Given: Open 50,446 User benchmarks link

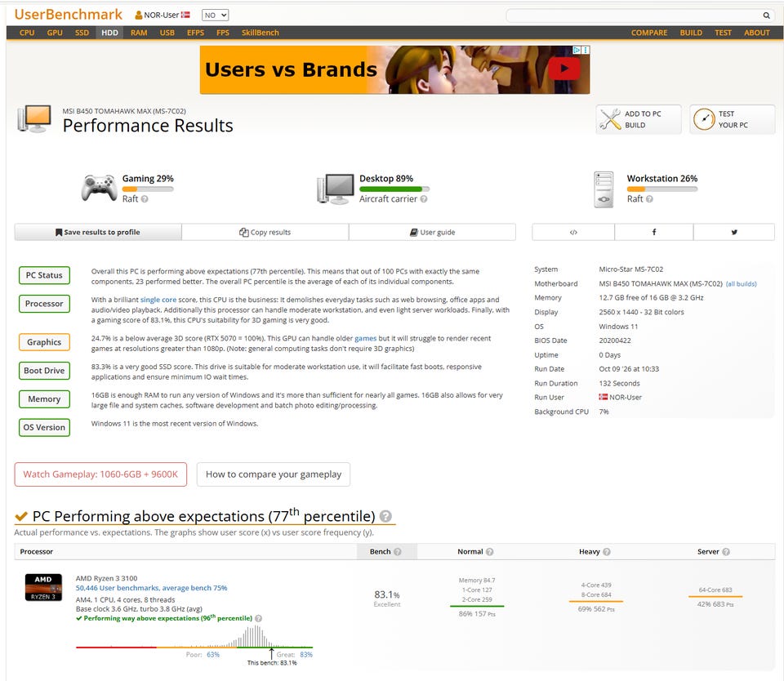Looking at the screenshot, I should 152,588.
